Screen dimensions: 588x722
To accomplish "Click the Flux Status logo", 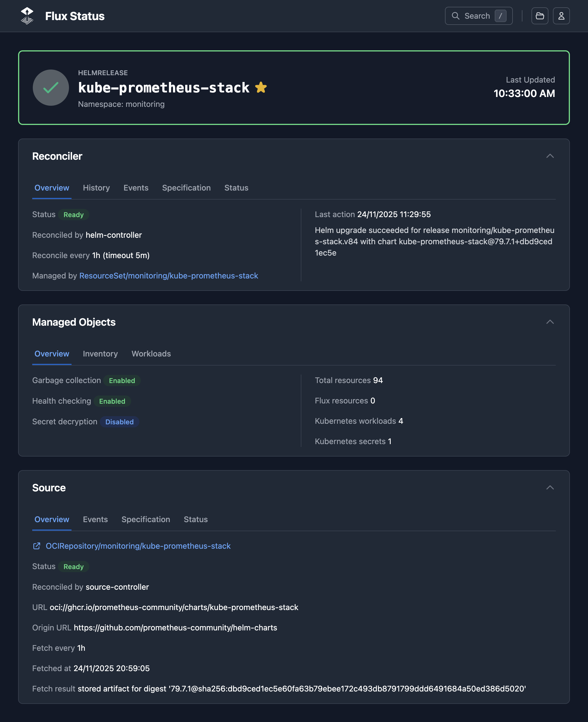I will point(27,16).
